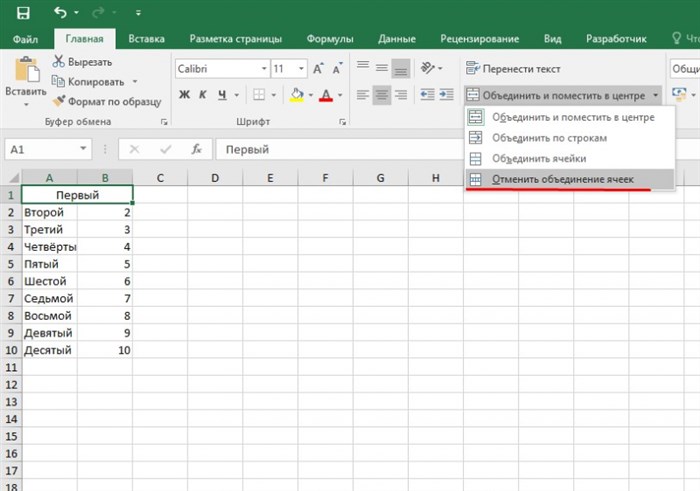Click the Undo arrow icon

(60, 12)
